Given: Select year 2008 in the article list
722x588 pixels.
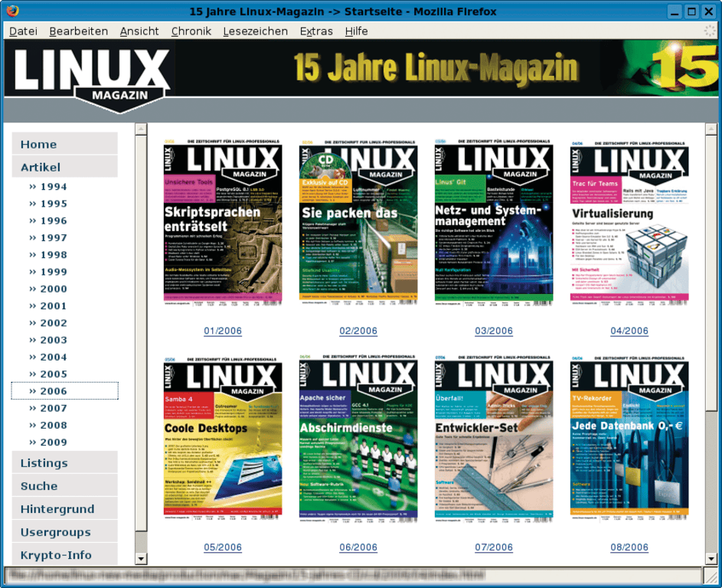Looking at the screenshot, I should [48, 425].
